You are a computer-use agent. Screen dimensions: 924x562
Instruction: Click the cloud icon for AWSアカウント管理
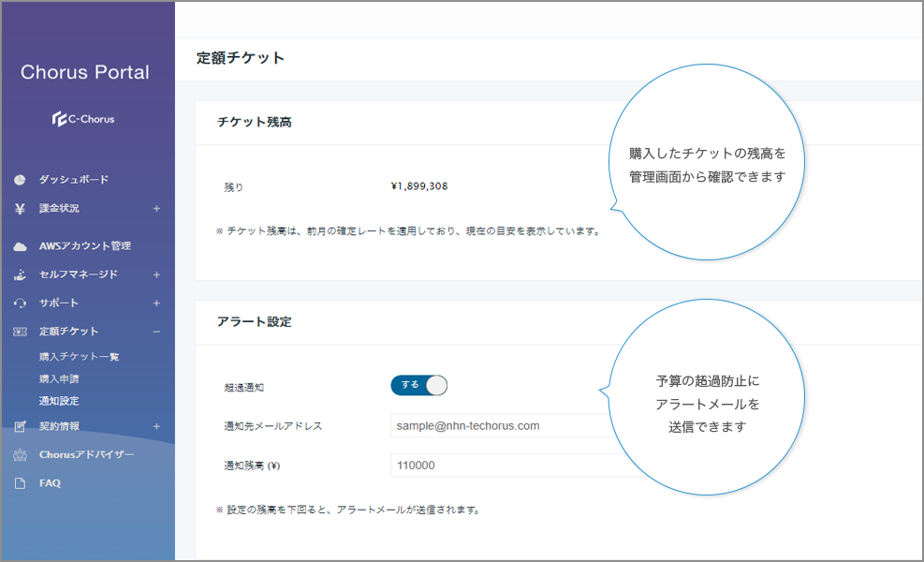(20, 246)
